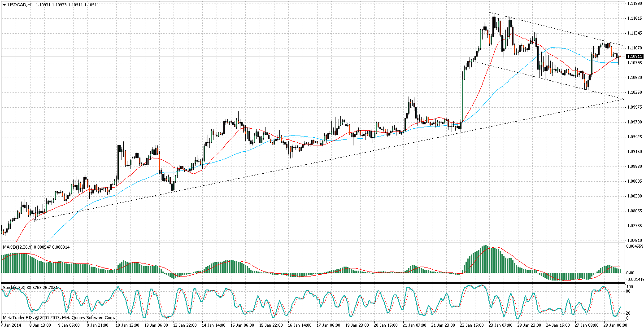Click the 10 Jan 13:00 time label
Viewport: 644px width, 329px height.
128,325
